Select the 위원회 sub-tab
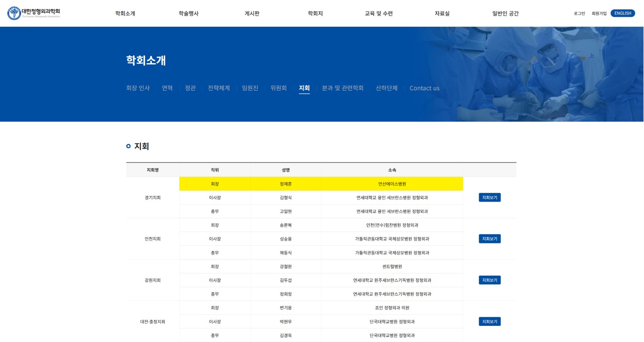Screen dimensions: 644x342 coord(279,88)
